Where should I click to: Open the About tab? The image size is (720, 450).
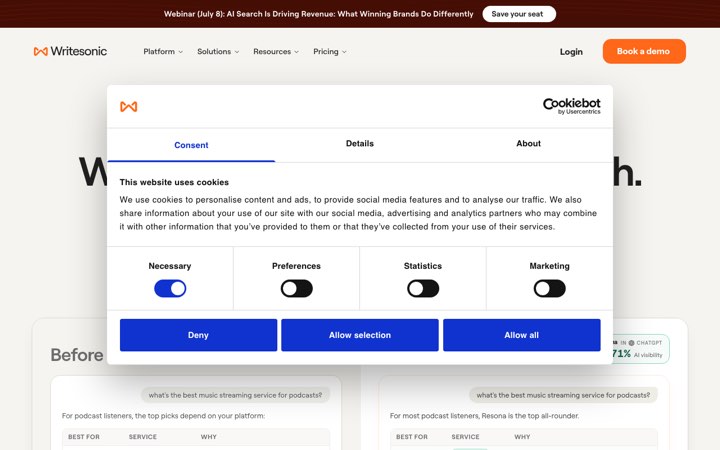pos(528,144)
